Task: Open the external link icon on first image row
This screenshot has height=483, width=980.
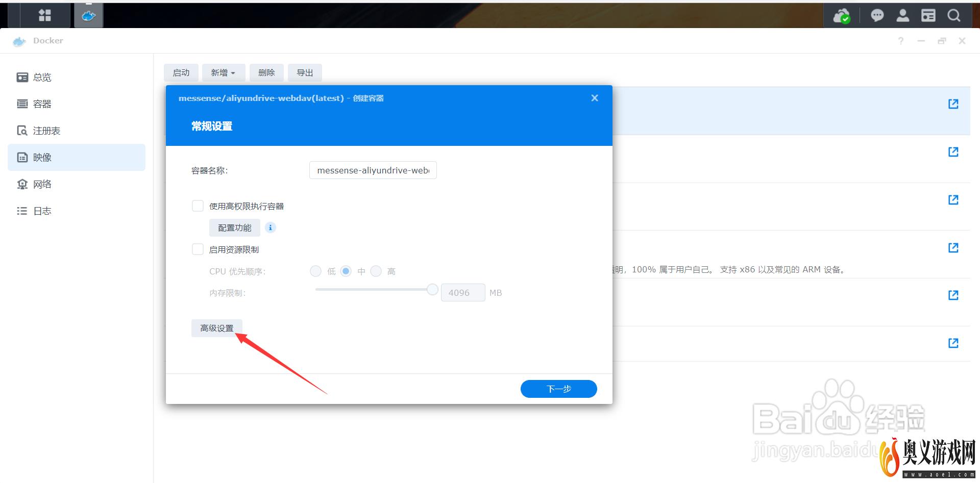Action: pos(953,104)
